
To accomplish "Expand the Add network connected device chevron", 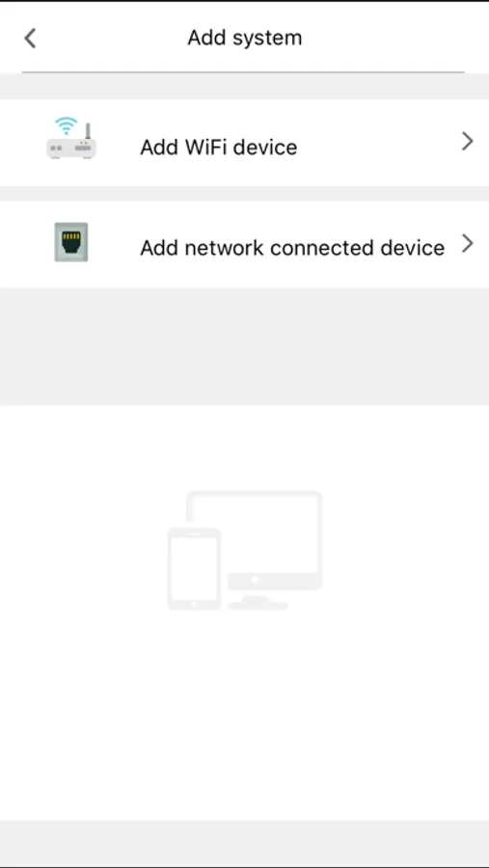I will click(x=468, y=243).
